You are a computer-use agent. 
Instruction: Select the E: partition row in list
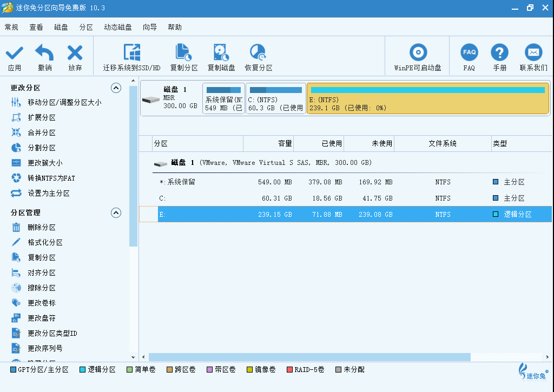346,214
